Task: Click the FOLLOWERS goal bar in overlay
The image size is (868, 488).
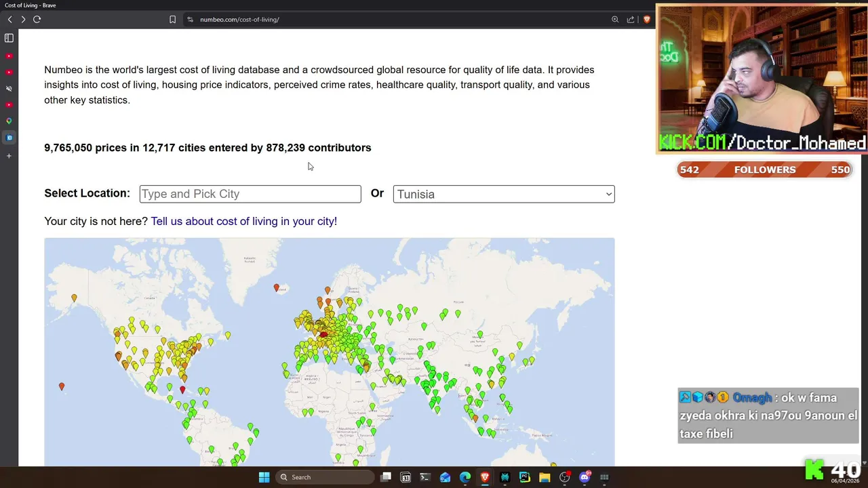Action: point(765,169)
